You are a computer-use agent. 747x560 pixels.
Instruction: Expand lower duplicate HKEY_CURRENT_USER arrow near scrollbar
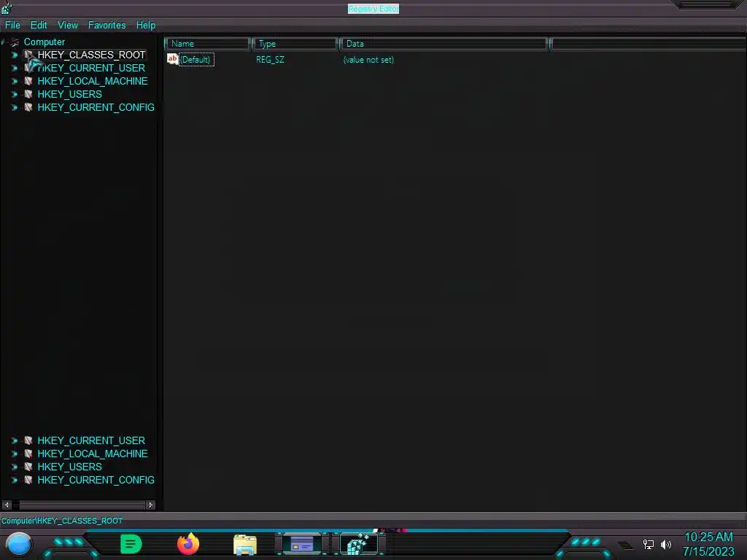(15, 441)
